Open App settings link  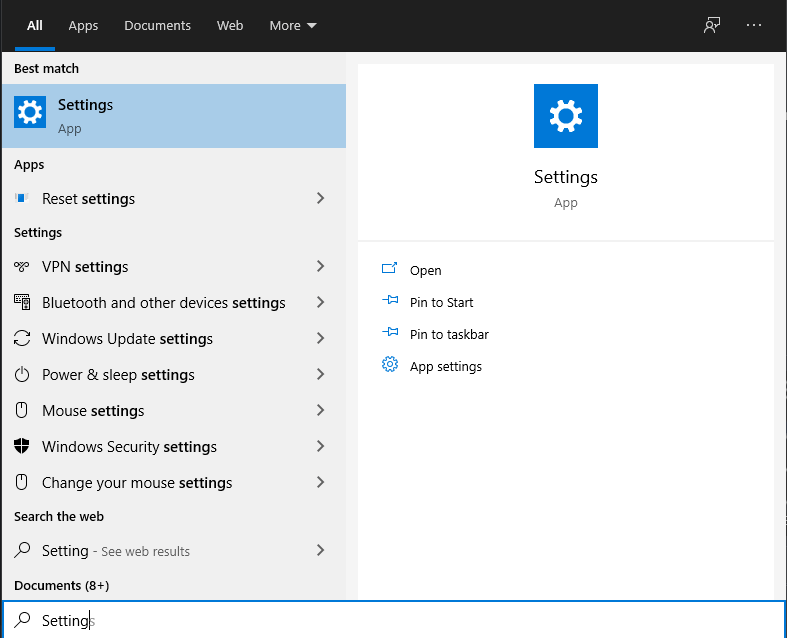[x=445, y=367]
